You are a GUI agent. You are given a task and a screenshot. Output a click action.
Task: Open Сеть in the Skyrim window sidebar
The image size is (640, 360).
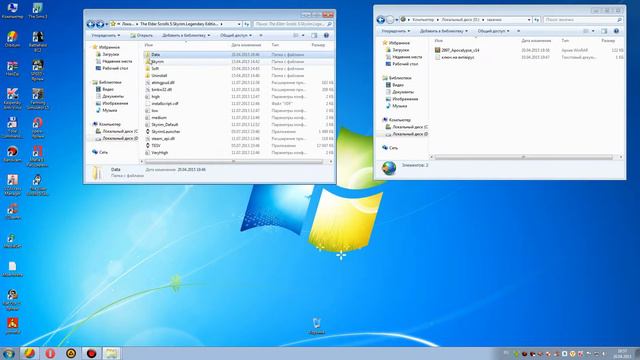[x=100, y=152]
